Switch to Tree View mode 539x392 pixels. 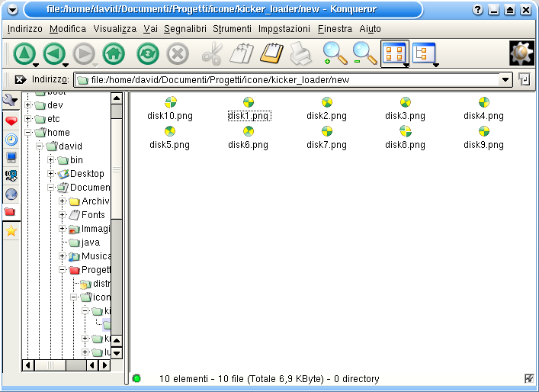coord(423,53)
